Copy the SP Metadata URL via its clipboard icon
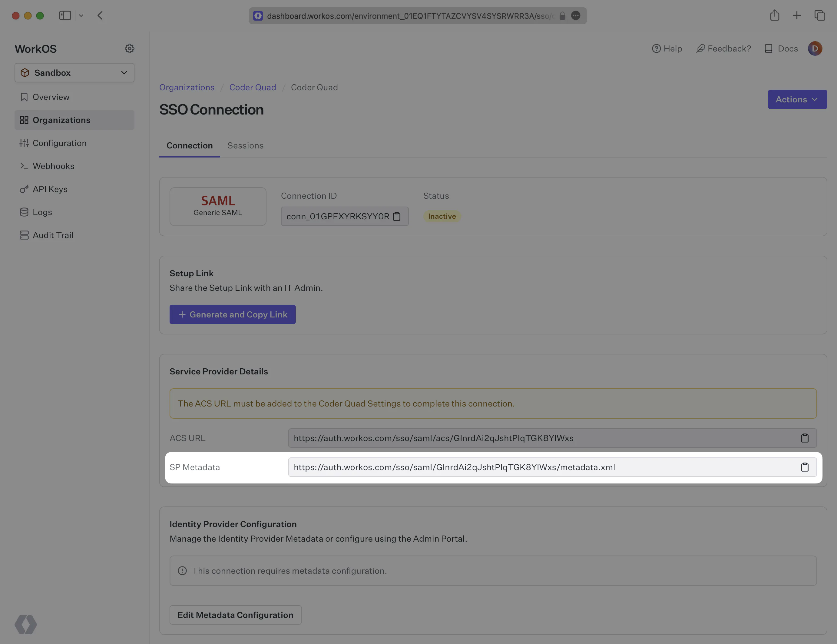The image size is (837, 644). (804, 467)
